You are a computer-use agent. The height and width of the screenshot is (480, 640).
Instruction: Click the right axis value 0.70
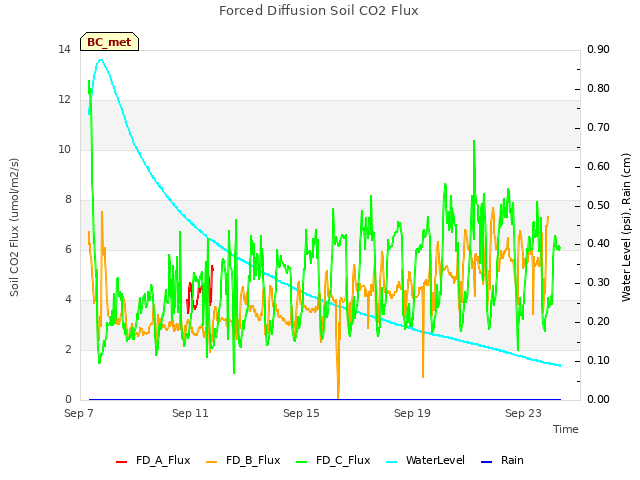[598, 128]
